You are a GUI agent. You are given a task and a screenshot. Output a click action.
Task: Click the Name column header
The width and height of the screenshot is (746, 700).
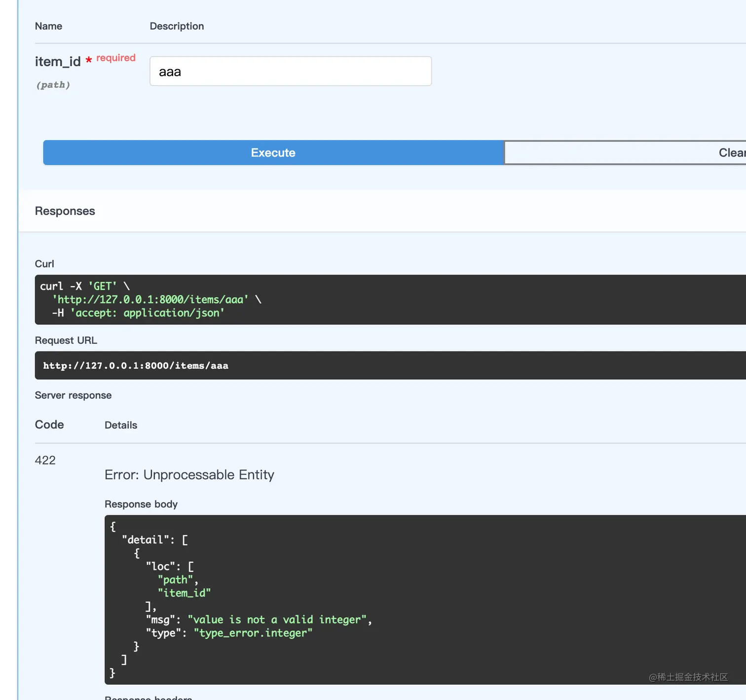click(x=49, y=26)
